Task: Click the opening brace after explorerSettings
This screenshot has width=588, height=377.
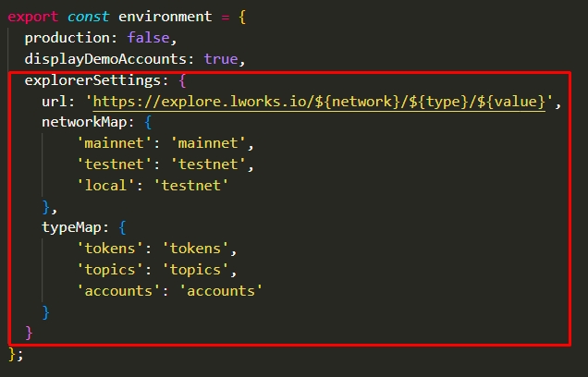Action: (182, 80)
